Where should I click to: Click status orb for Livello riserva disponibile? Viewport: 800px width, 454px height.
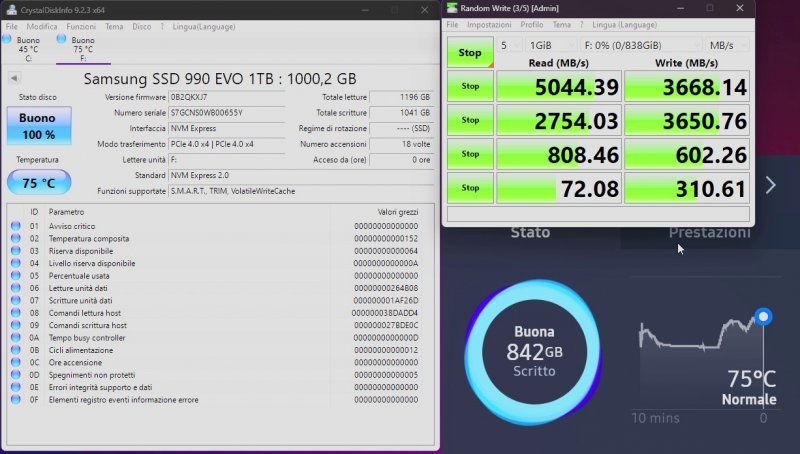16,263
